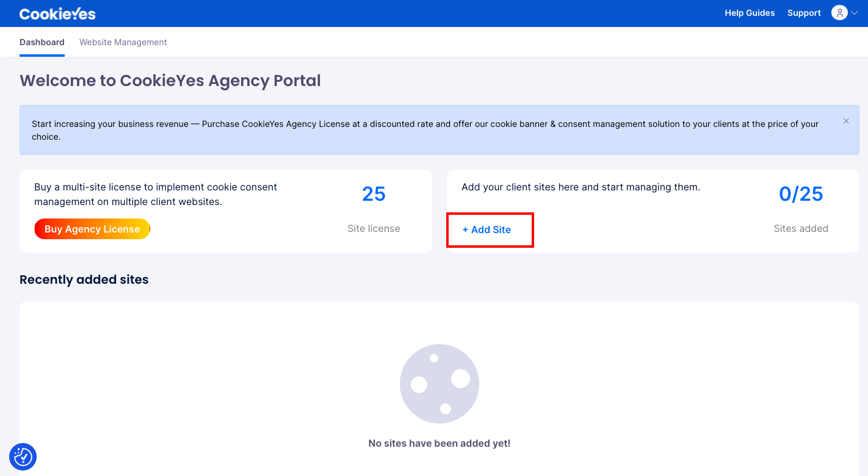Click the 0/25 sites added count

[x=801, y=194]
